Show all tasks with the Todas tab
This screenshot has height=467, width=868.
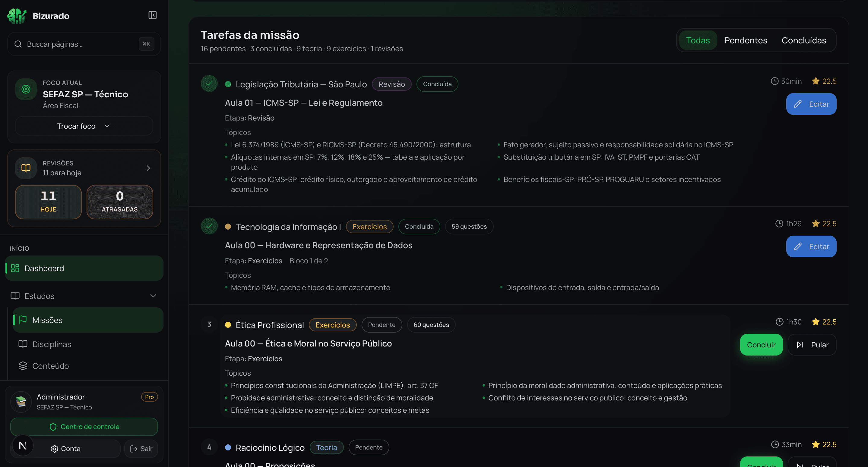pyautogui.click(x=698, y=40)
